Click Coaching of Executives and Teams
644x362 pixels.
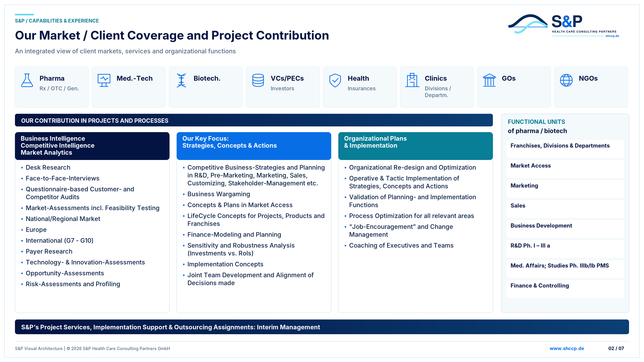tap(401, 245)
